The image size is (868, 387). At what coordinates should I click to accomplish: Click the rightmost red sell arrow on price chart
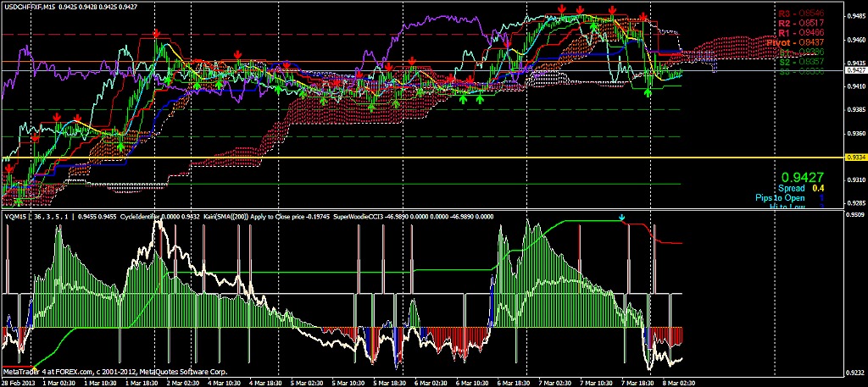tap(644, 17)
